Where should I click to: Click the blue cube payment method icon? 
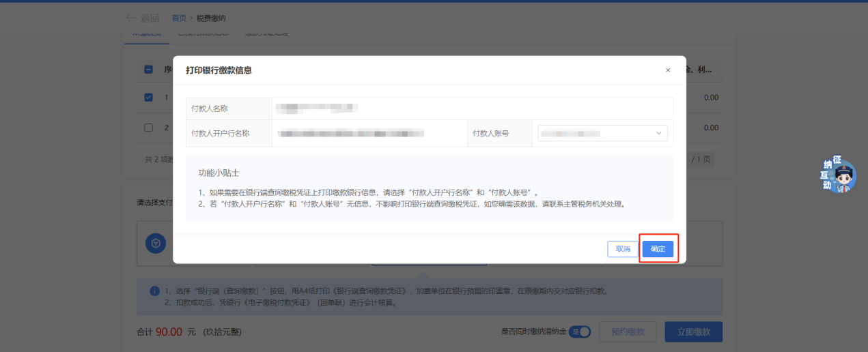(156, 244)
